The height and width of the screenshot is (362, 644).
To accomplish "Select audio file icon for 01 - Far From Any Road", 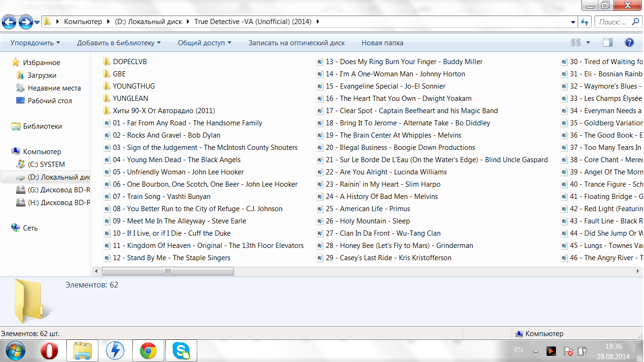I will click(107, 123).
